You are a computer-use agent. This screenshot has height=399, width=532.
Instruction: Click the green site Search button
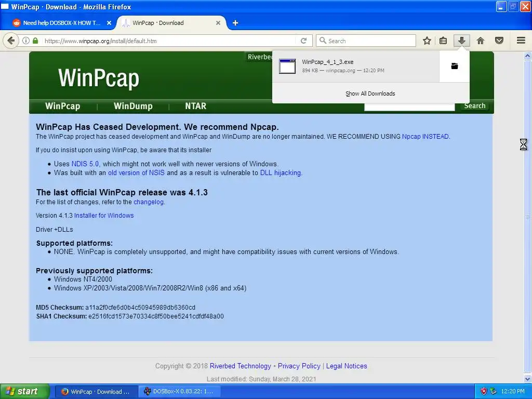click(x=475, y=106)
